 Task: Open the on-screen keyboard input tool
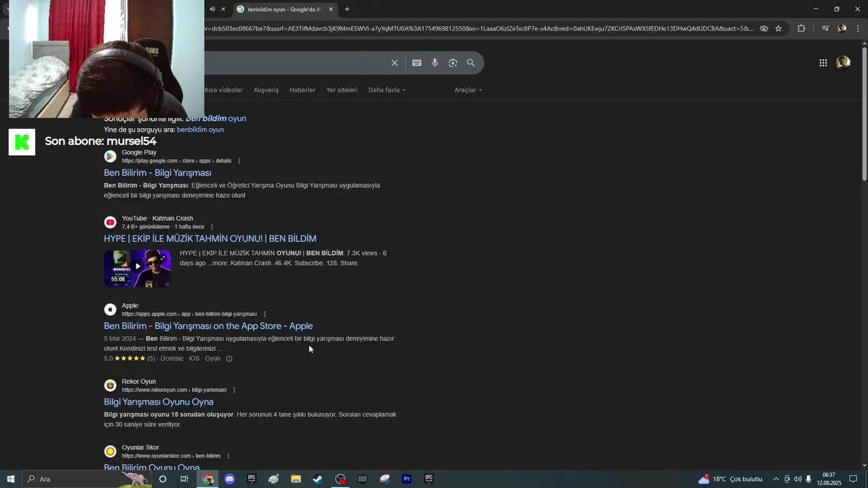pyautogui.click(x=416, y=63)
